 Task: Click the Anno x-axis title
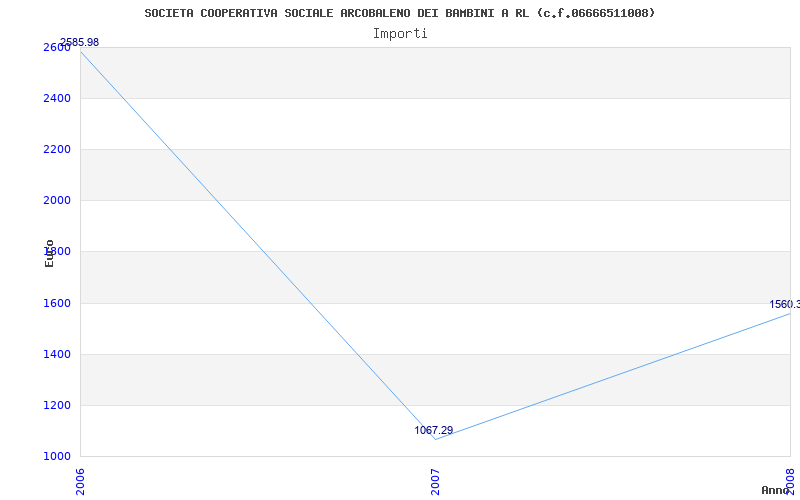(x=775, y=490)
